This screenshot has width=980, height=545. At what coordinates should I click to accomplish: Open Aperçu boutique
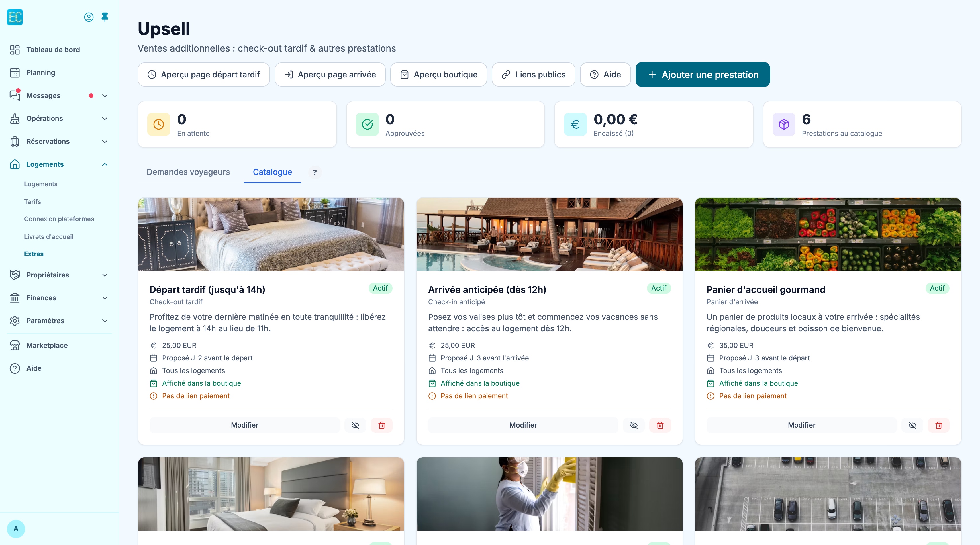[x=439, y=75]
